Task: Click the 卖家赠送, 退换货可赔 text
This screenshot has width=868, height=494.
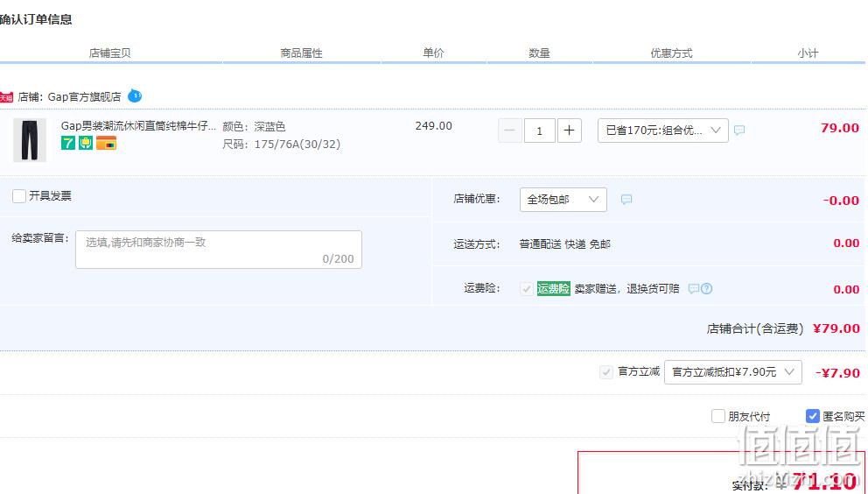Action: [x=626, y=289]
